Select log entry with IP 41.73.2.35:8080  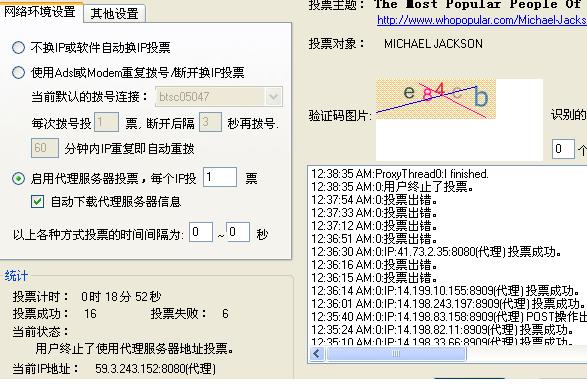tap(437, 252)
